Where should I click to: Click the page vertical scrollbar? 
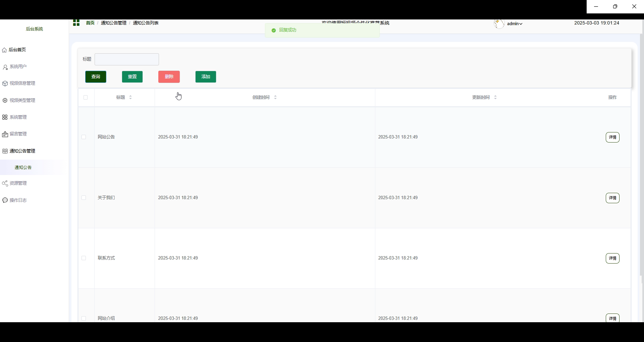click(x=642, y=154)
